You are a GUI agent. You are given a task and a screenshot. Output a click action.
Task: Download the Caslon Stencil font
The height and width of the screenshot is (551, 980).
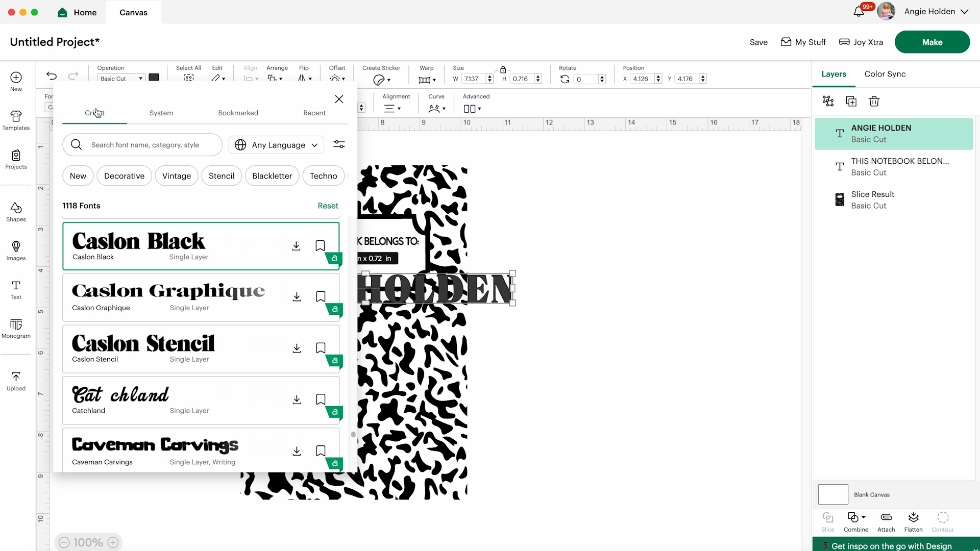[297, 348]
